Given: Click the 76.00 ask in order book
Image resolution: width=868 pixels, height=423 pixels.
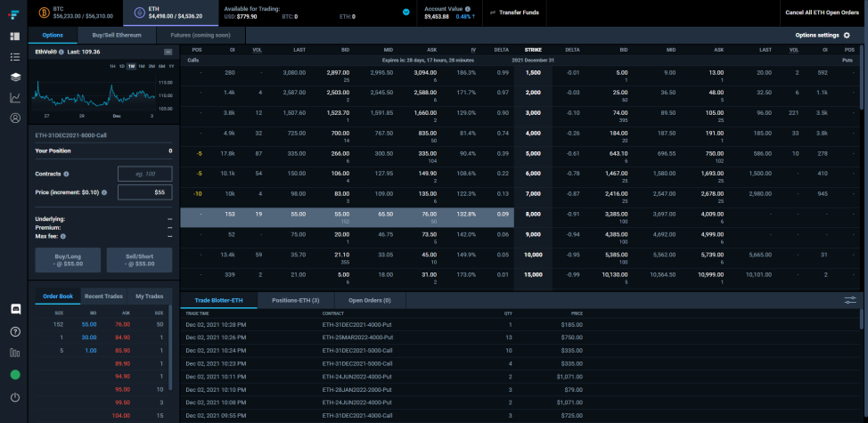Looking at the screenshot, I should [x=122, y=324].
